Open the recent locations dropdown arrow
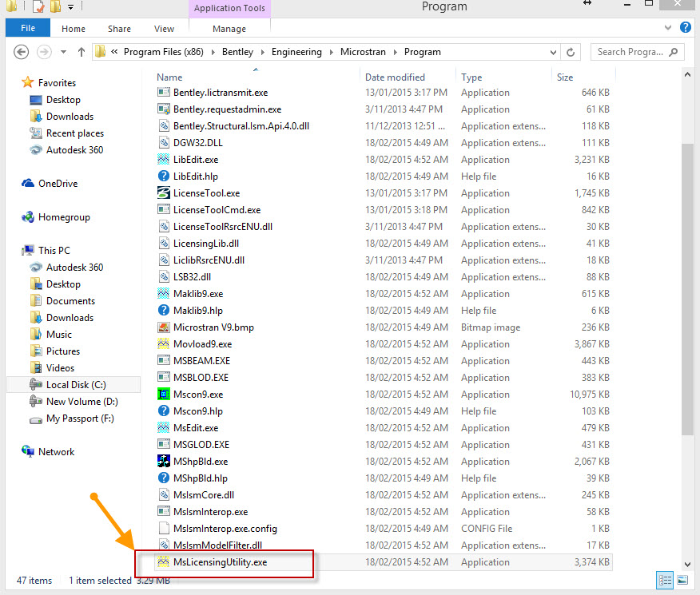Image resolution: width=700 pixels, height=595 pixels. point(63,52)
